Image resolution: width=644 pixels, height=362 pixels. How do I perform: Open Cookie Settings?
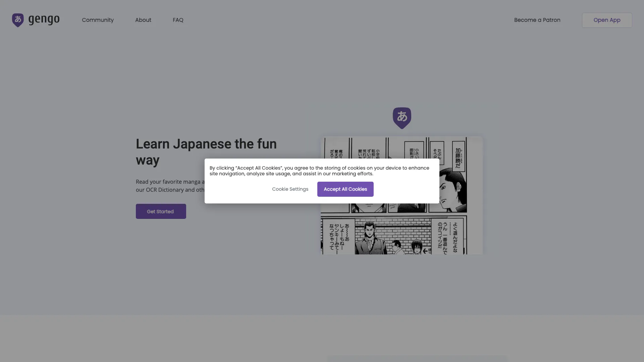[x=290, y=189]
